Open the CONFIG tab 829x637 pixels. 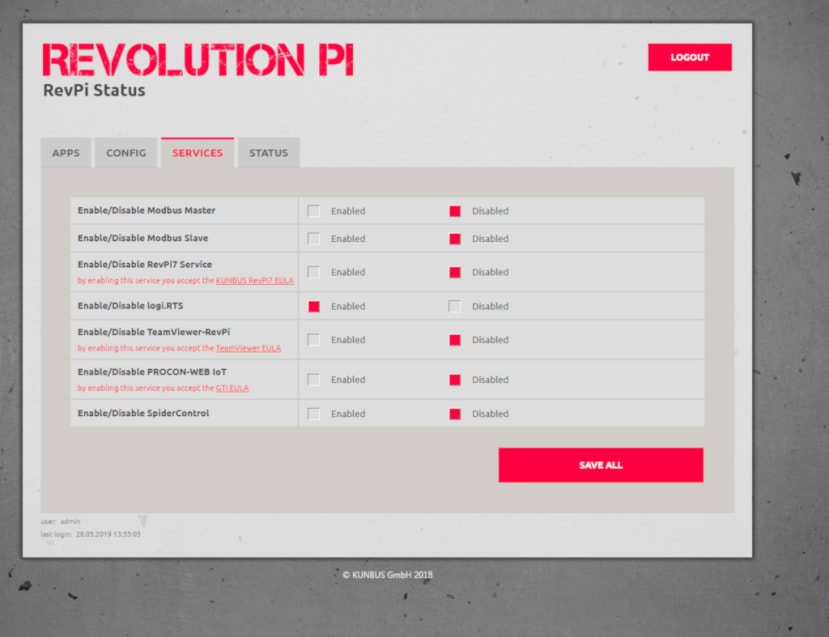click(125, 152)
